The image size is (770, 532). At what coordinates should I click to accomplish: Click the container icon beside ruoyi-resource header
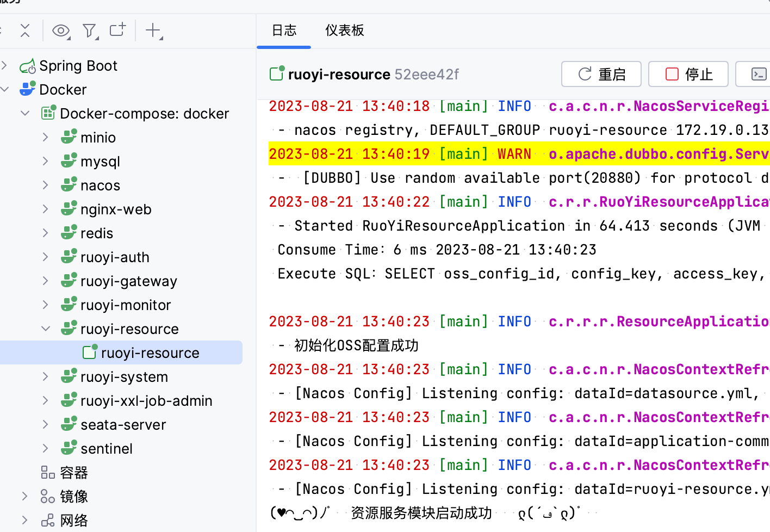[277, 73]
